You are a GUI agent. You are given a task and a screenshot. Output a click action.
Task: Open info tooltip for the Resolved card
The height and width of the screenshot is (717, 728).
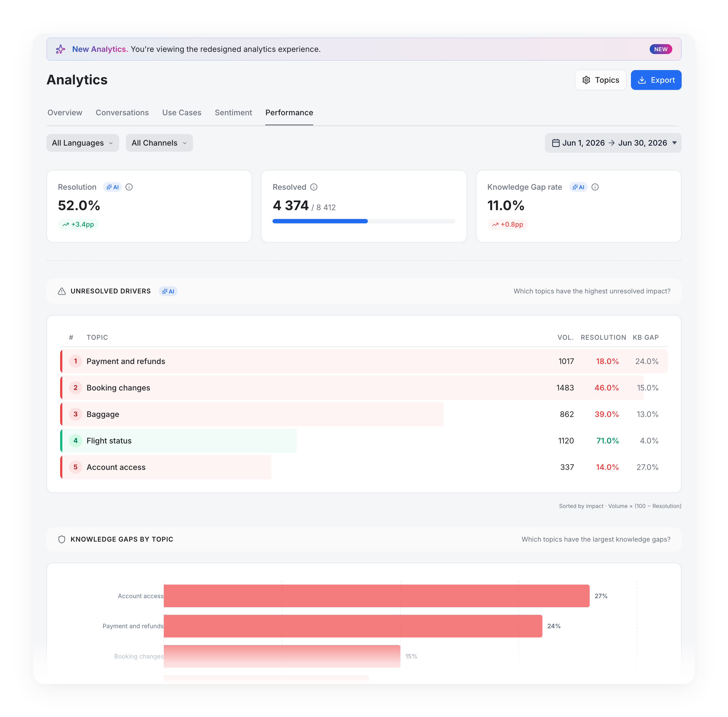[x=314, y=187]
